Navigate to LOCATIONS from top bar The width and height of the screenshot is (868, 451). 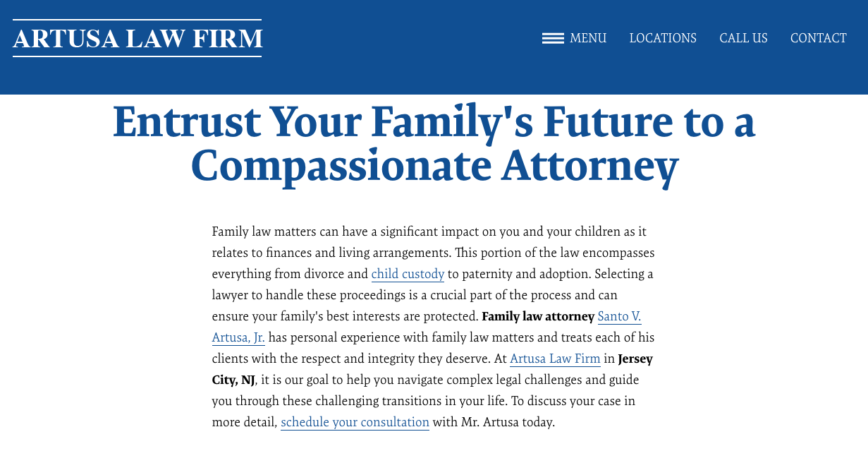point(662,38)
